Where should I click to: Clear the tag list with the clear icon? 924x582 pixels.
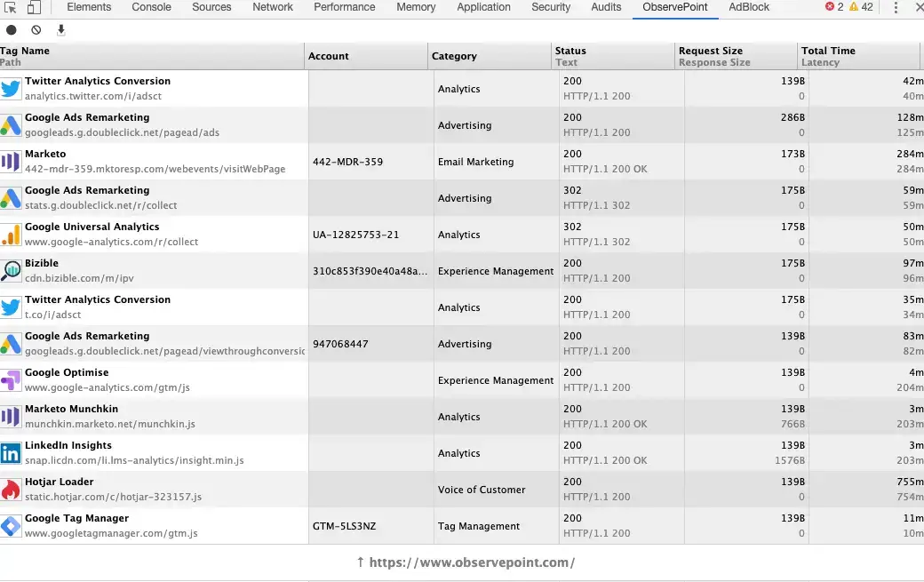coord(36,30)
